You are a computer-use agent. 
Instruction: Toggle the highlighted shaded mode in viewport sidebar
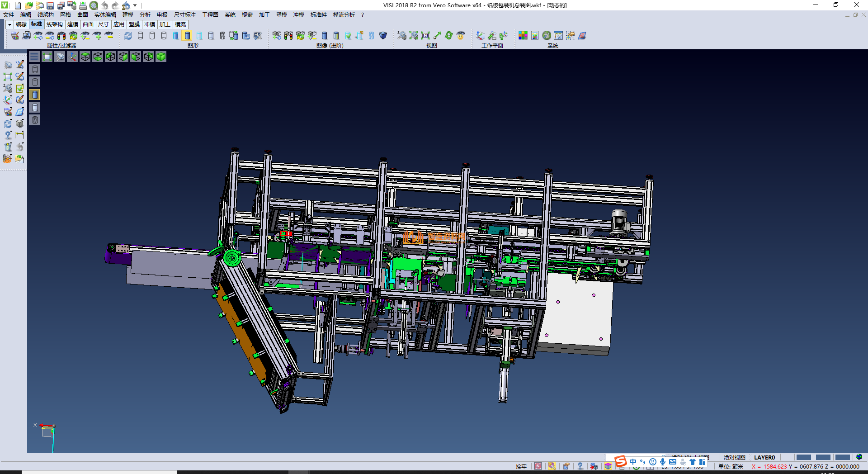35,95
